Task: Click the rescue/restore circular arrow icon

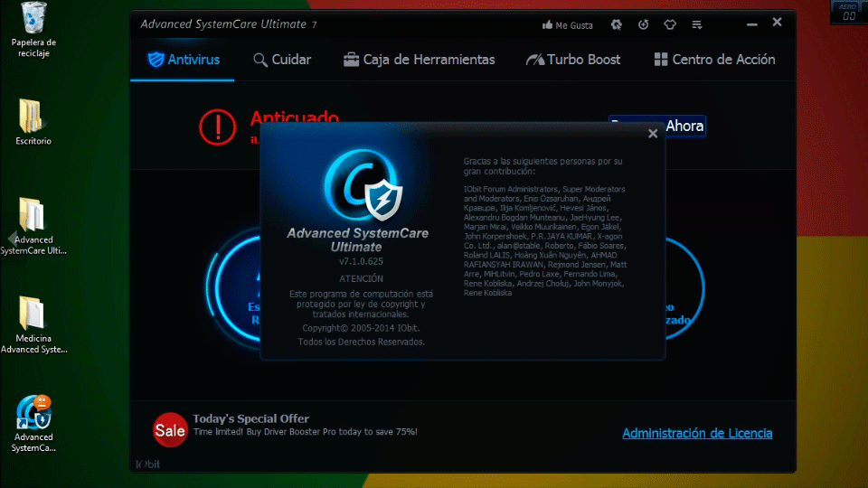Action: coord(643,25)
